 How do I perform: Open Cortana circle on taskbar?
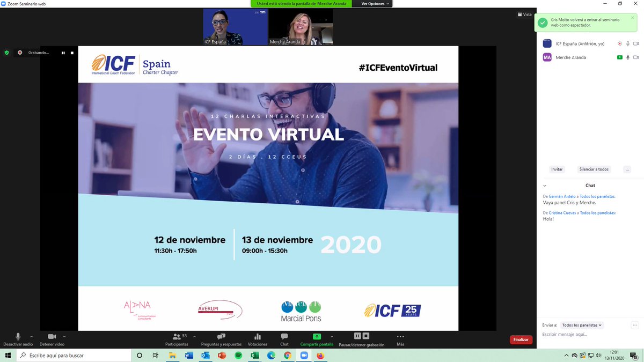coord(140,355)
